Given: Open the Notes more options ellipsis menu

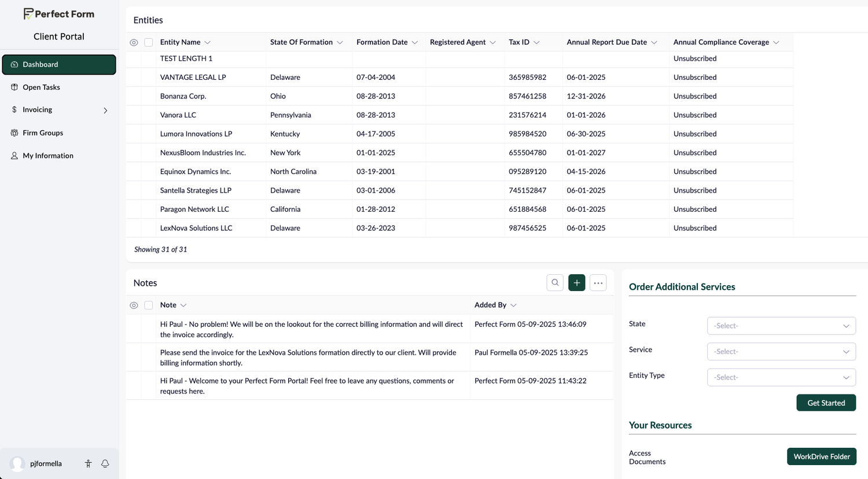Looking at the screenshot, I should click(598, 283).
